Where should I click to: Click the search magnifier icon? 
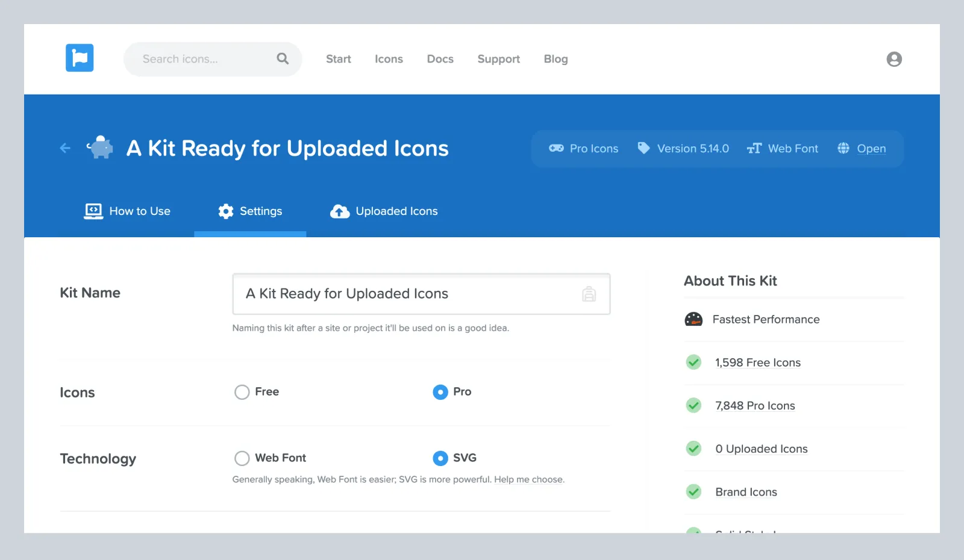pos(282,58)
